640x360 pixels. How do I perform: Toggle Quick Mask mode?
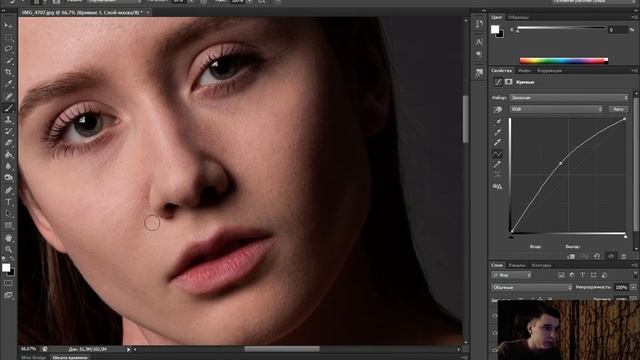(8, 283)
